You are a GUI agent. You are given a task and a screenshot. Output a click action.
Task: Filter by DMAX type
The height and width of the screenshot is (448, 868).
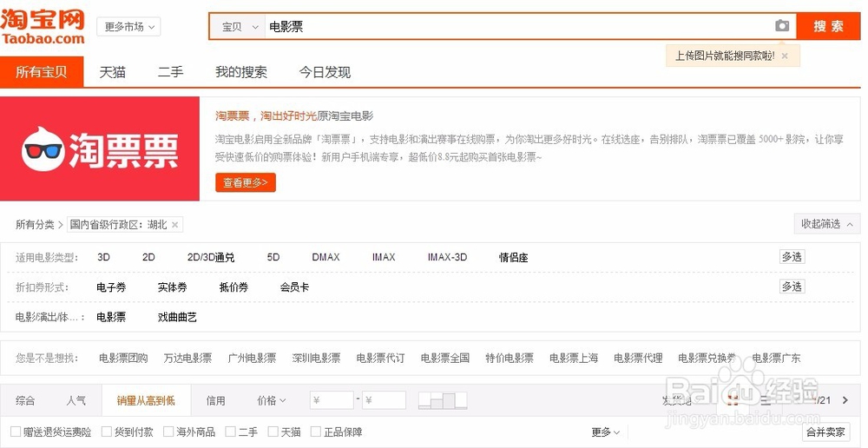click(325, 258)
